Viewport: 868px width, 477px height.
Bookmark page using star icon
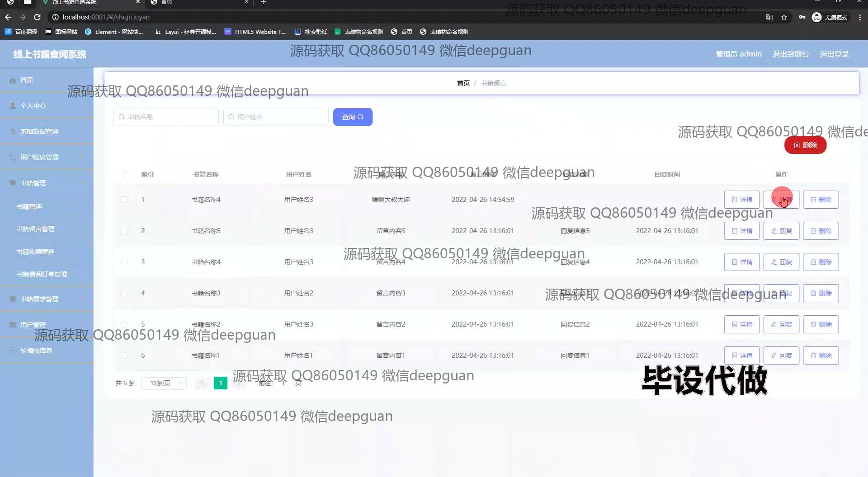pyautogui.click(x=784, y=17)
